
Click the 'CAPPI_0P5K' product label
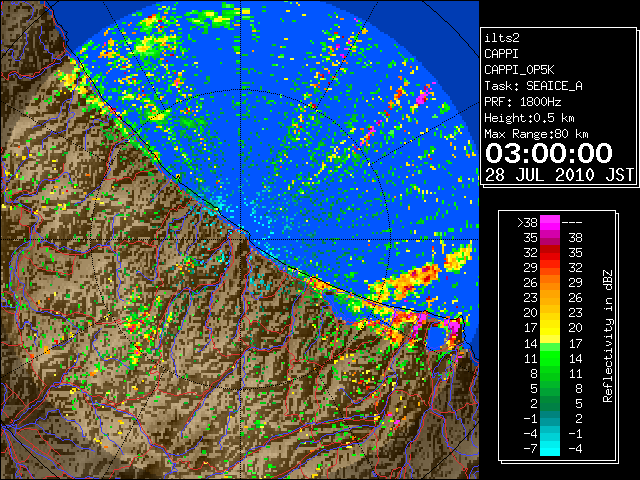tap(519, 70)
